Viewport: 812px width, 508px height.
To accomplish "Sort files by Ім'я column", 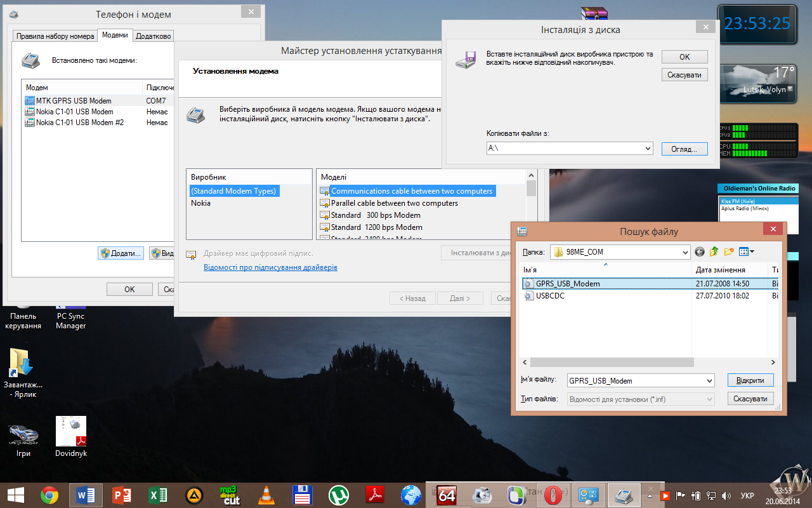I will click(x=606, y=270).
